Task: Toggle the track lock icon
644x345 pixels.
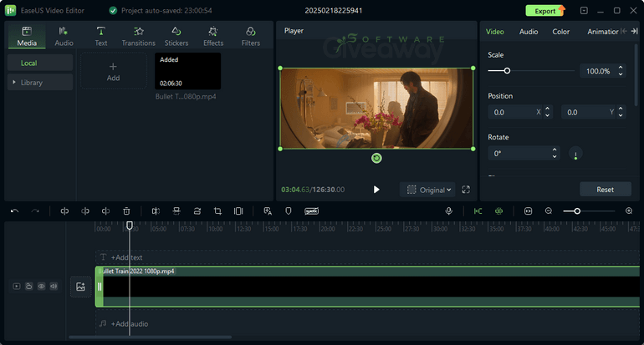Action: tap(28, 287)
